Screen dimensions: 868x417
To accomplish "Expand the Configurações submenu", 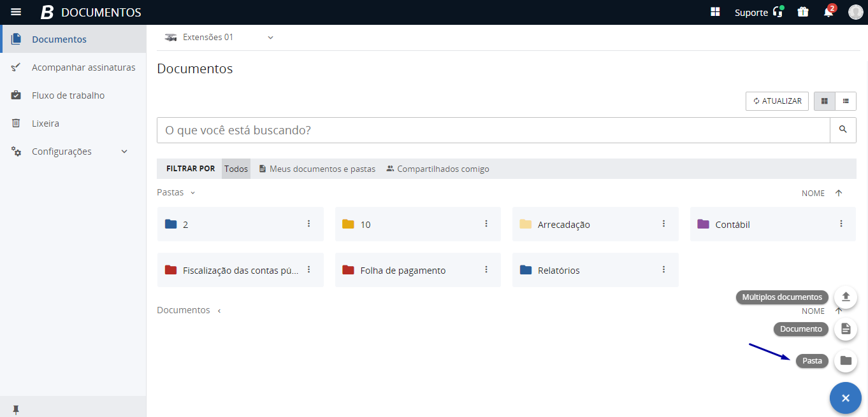I will coord(124,152).
